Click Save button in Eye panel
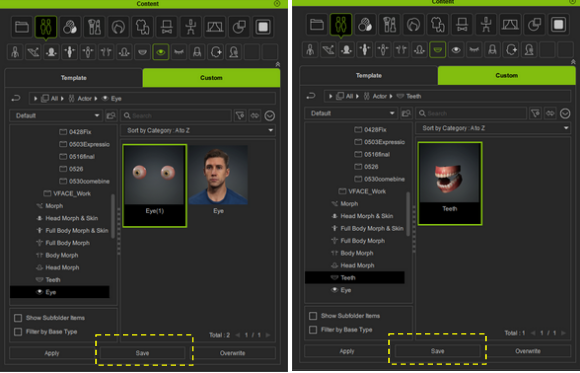580x373 pixels. click(x=142, y=353)
